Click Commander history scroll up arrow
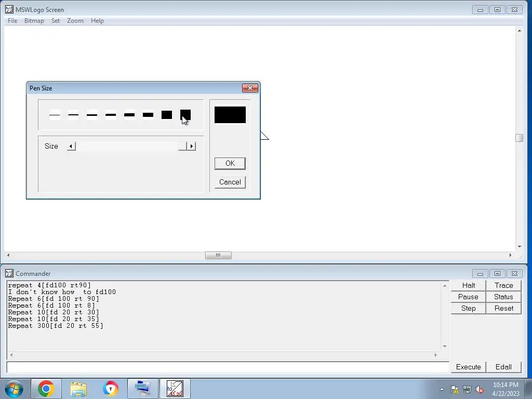532x399 pixels. (445, 286)
